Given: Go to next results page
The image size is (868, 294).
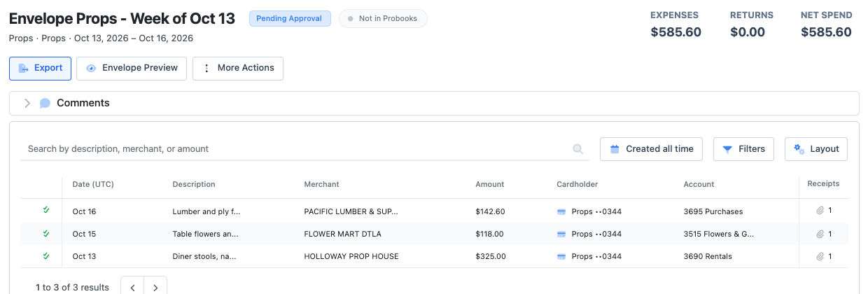Looking at the screenshot, I should (x=155, y=287).
